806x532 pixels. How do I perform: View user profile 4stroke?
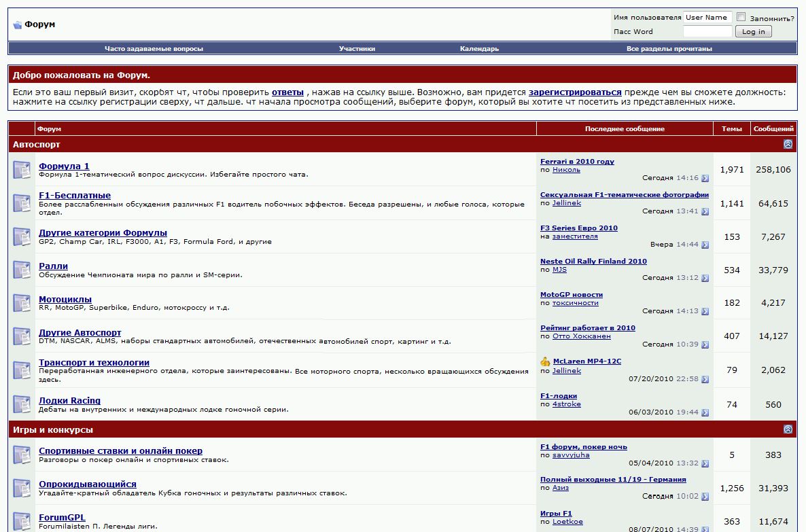[x=567, y=404]
